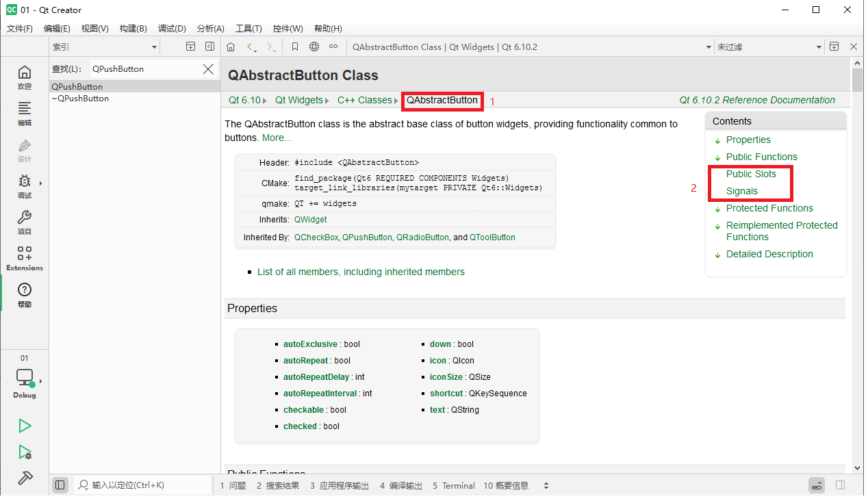868x501 pixels.
Task: Expand output panes selector arrows
Action: point(546,485)
